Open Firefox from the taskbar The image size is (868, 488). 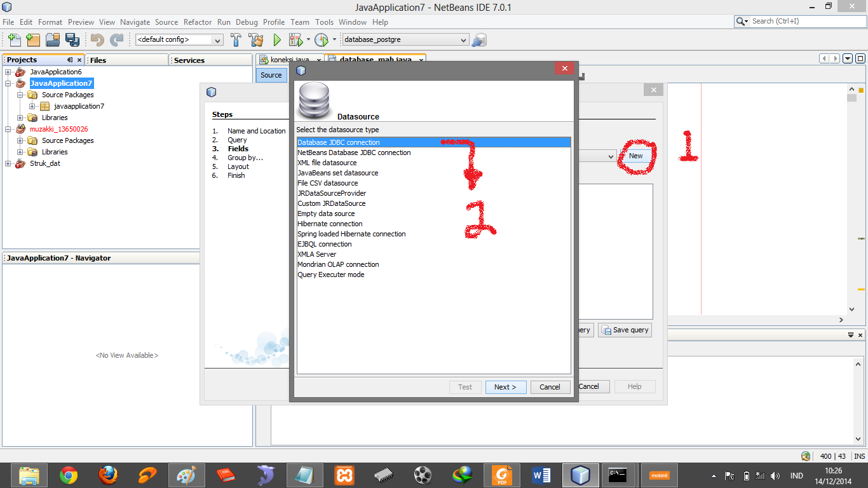(x=108, y=475)
